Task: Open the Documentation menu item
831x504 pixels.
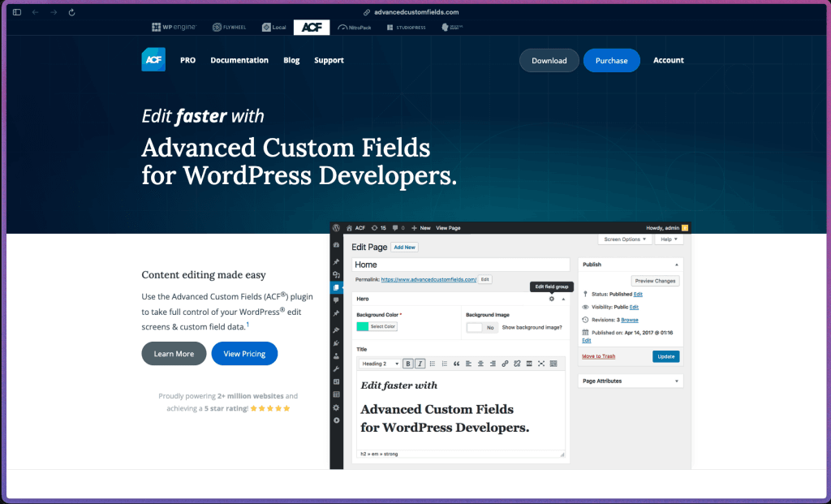Action: [239, 60]
